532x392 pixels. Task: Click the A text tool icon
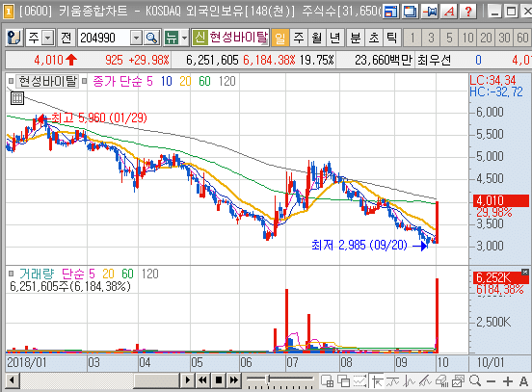(524, 381)
